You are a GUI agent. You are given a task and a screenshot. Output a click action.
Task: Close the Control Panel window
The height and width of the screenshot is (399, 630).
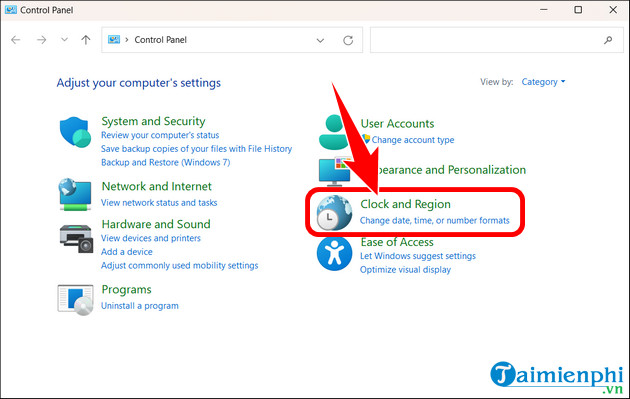click(x=613, y=10)
